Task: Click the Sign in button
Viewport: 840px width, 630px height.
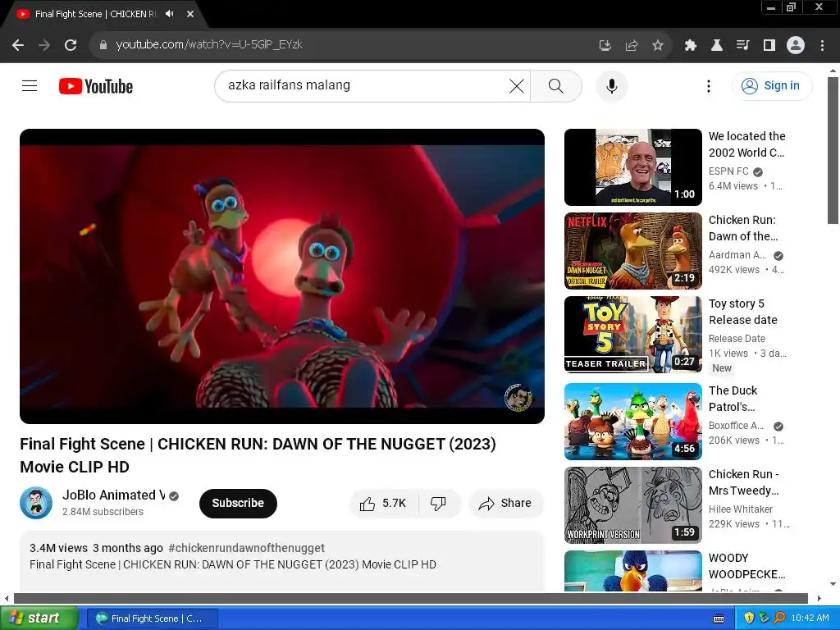Action: (x=772, y=85)
